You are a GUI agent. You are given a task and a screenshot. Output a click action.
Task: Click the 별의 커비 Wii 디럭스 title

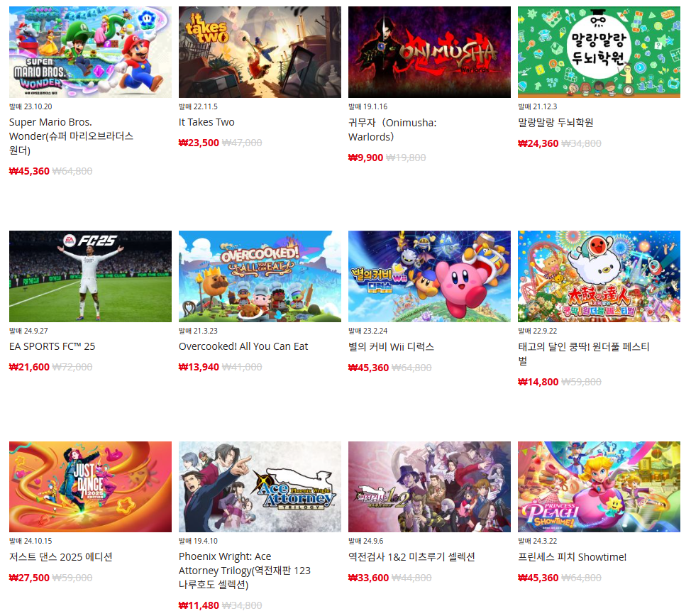[392, 346]
